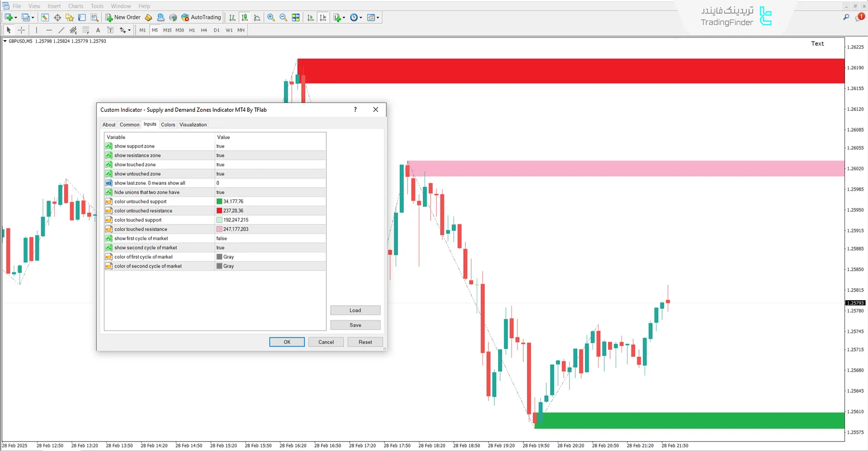The width and height of the screenshot is (868, 451).
Task: Toggle AutoTrading on
Action: (201, 17)
